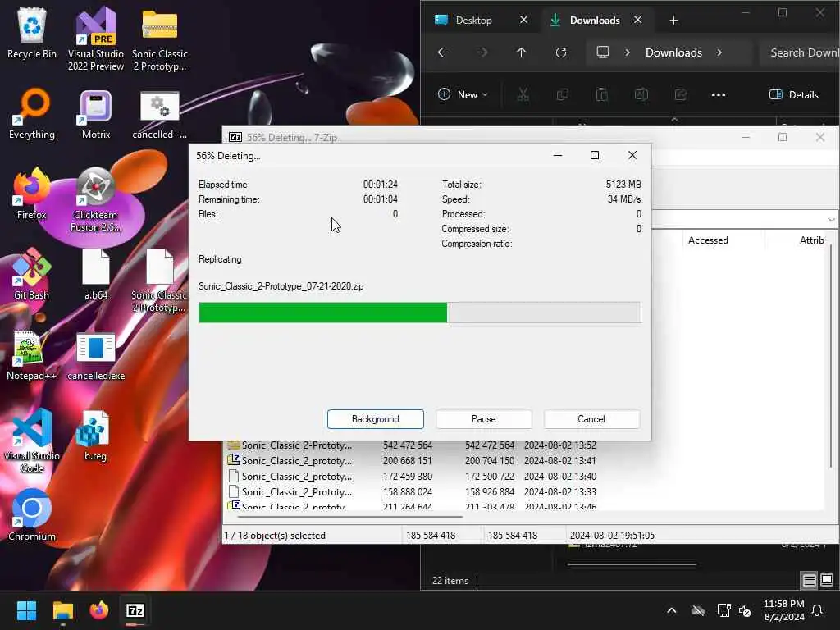Image resolution: width=840 pixels, height=630 pixels.
Task: Click the Attrib column header in 7-Zip
Action: (x=811, y=240)
